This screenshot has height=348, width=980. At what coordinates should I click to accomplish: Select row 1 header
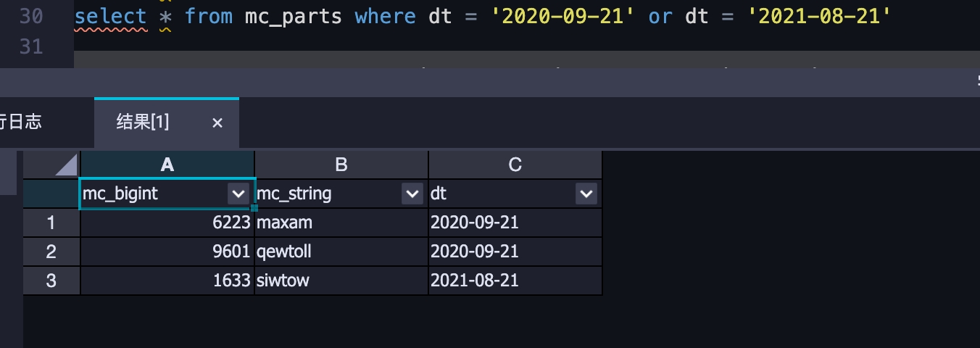point(51,223)
